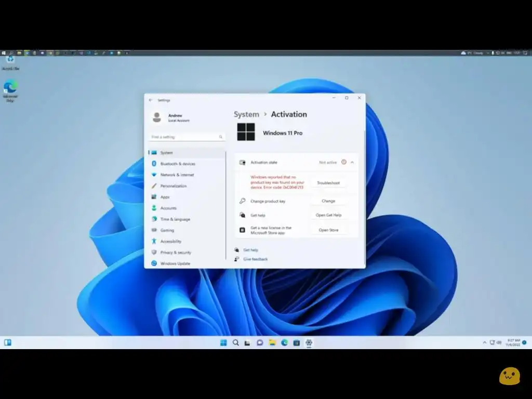532x399 pixels.
Task: Click the Settings sidebar scrollbar
Action: tap(225, 205)
